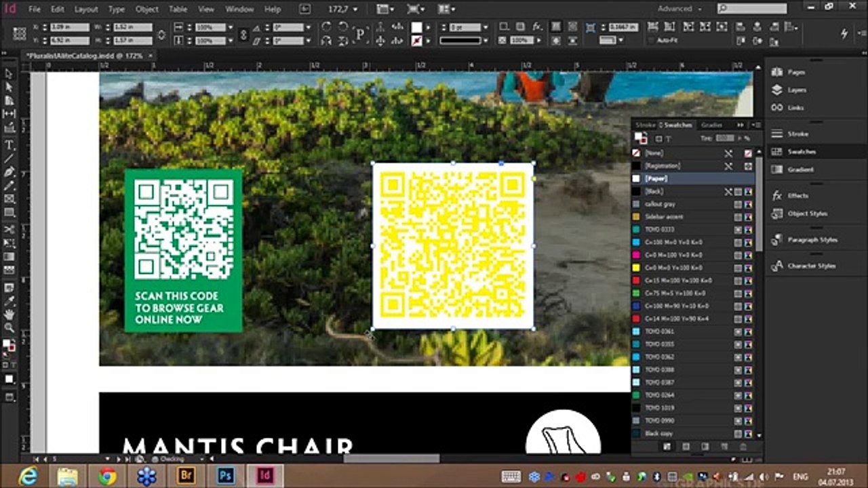
Task: Open Adobe Bridge from the taskbar
Action: [x=186, y=476]
